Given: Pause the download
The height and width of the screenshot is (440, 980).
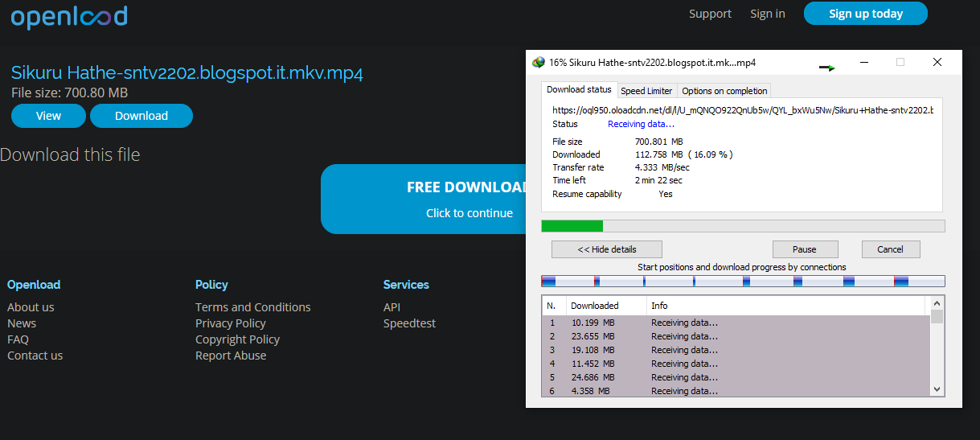Looking at the screenshot, I should tap(805, 249).
